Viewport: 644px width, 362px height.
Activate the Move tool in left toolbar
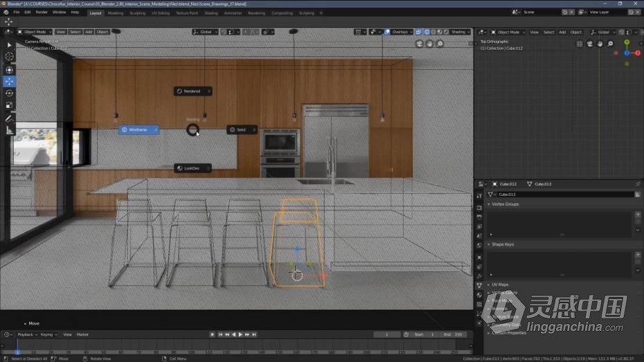(9, 81)
